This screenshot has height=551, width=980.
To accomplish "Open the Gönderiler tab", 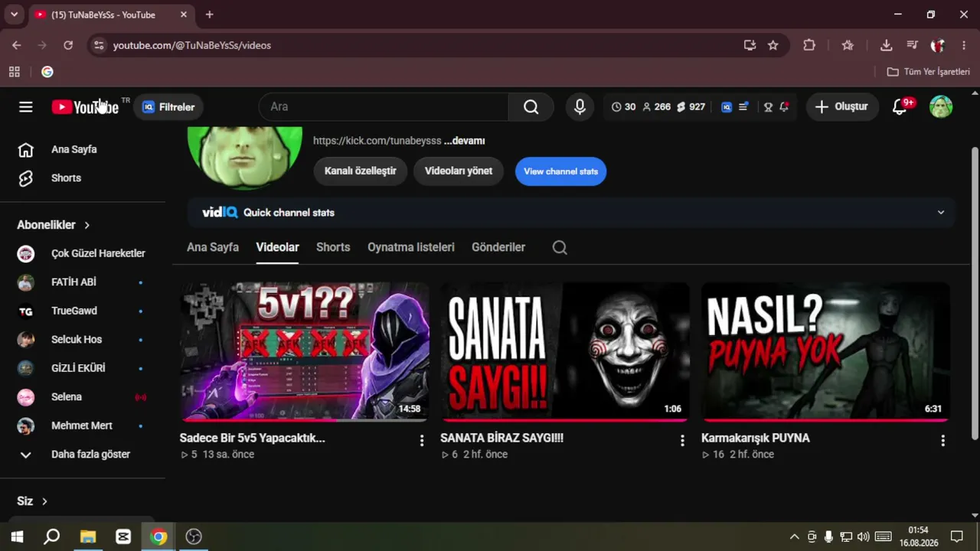I will click(x=498, y=247).
